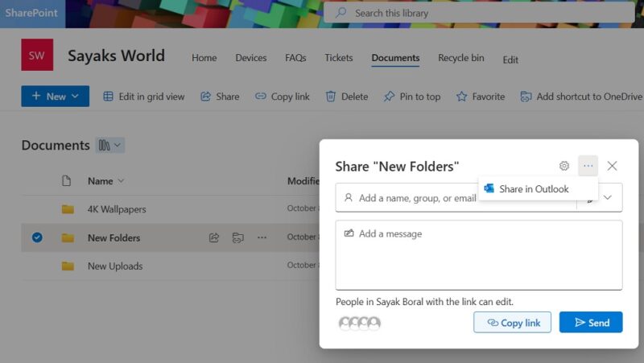Click the file type column header icon
The width and height of the screenshot is (644, 363).
[66, 180]
